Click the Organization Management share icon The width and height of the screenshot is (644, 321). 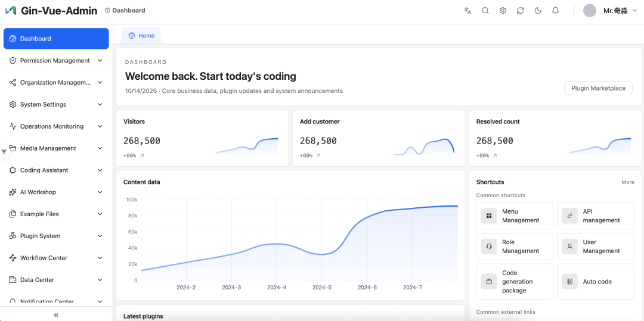[13, 82]
